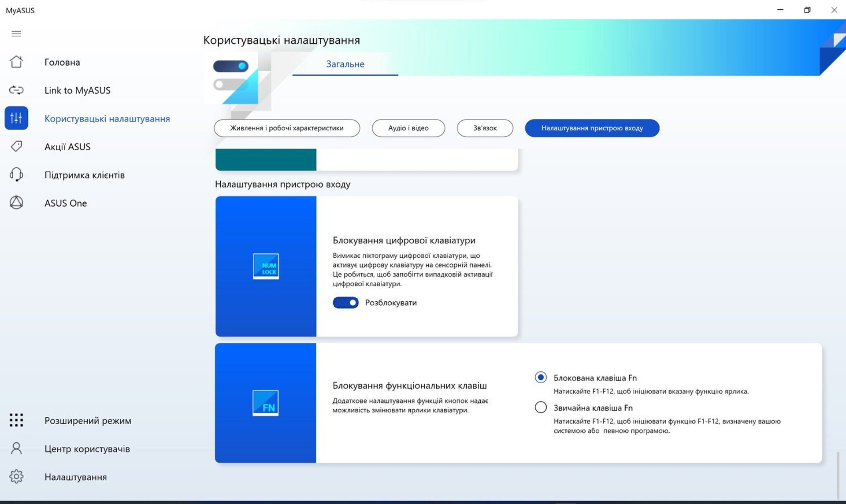Open Link to MyASUS menu item

78,90
